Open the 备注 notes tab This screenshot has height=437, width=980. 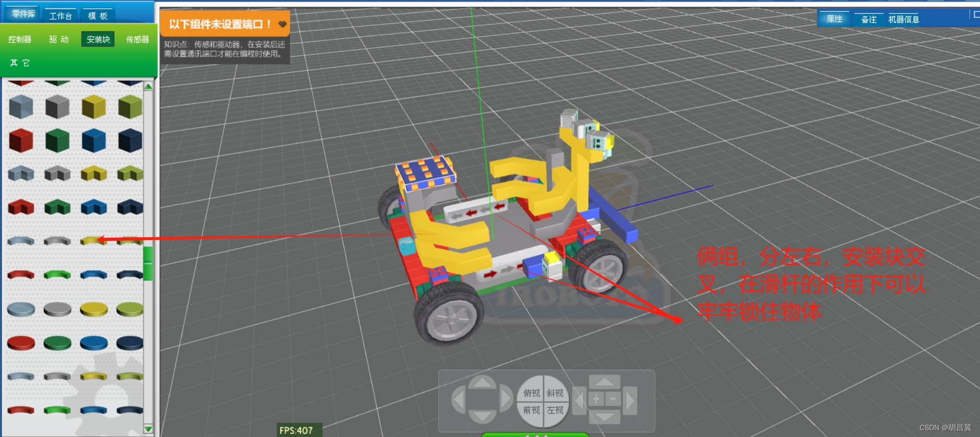point(869,19)
